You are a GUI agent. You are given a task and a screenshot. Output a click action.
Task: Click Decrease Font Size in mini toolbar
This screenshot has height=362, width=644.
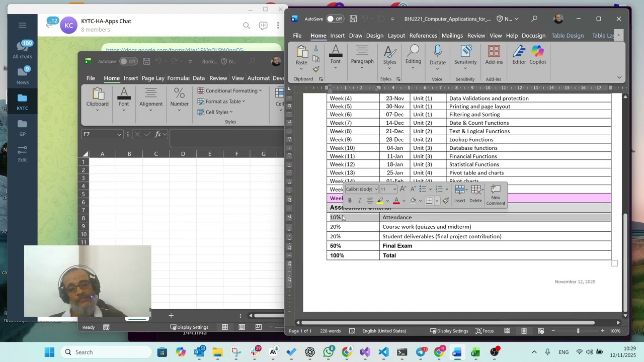coord(413,189)
